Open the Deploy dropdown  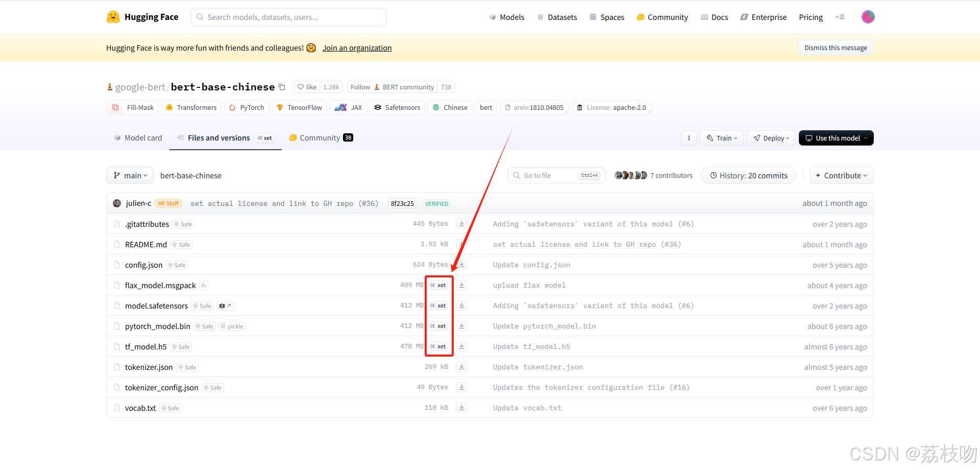(x=771, y=138)
